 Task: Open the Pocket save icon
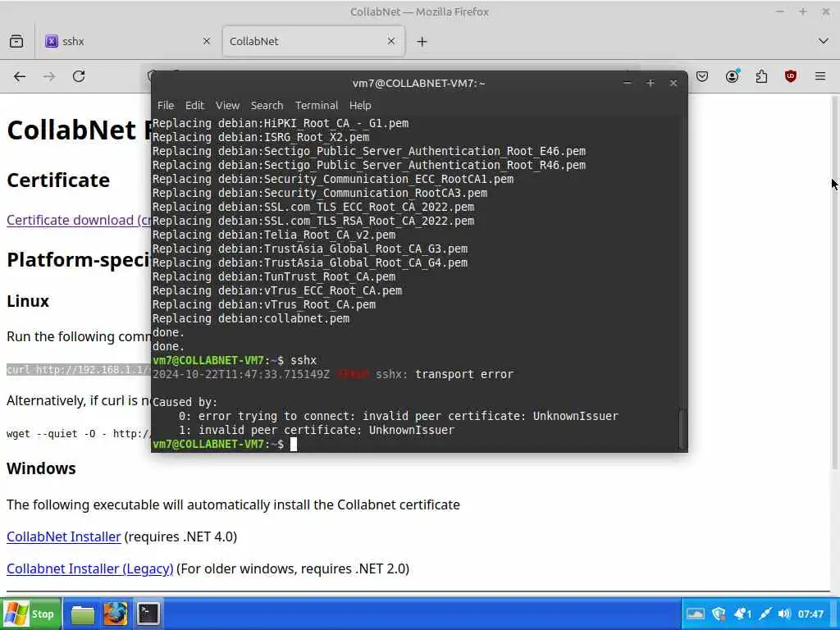click(702, 76)
